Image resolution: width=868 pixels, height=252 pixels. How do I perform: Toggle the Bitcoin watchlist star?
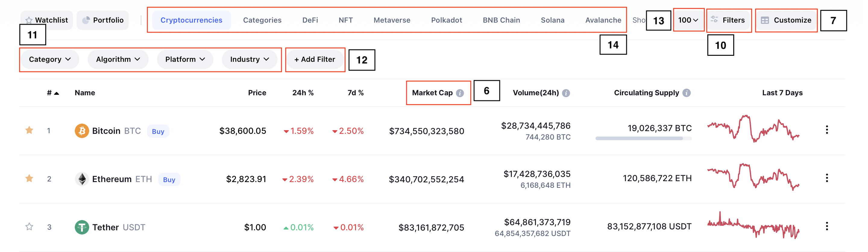click(x=29, y=130)
